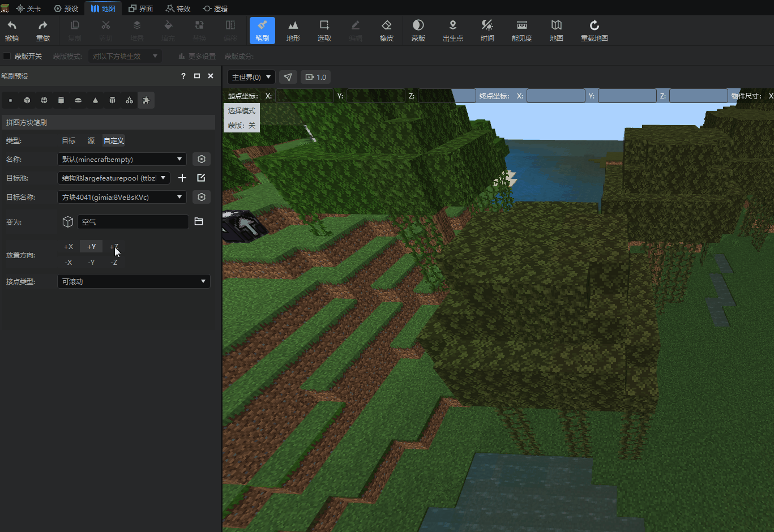The width and height of the screenshot is (774, 532).
Task: Click the 蒙版: 关 status label
Action: click(242, 125)
